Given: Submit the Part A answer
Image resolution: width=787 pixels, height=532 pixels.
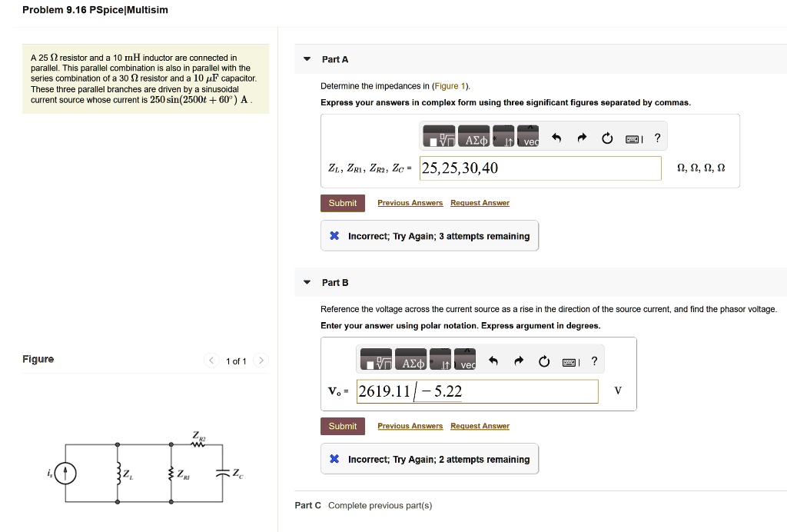Looking at the screenshot, I should [x=342, y=203].
